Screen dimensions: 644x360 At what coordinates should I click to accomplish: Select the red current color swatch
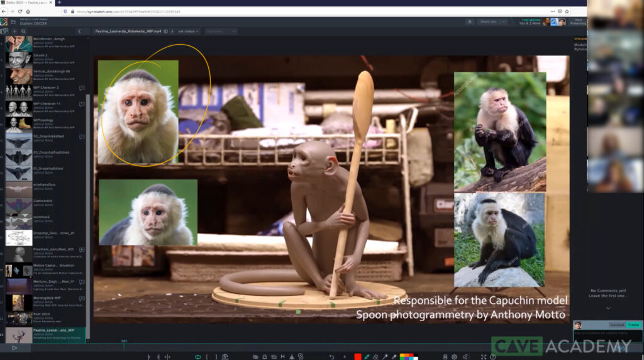pos(358,357)
